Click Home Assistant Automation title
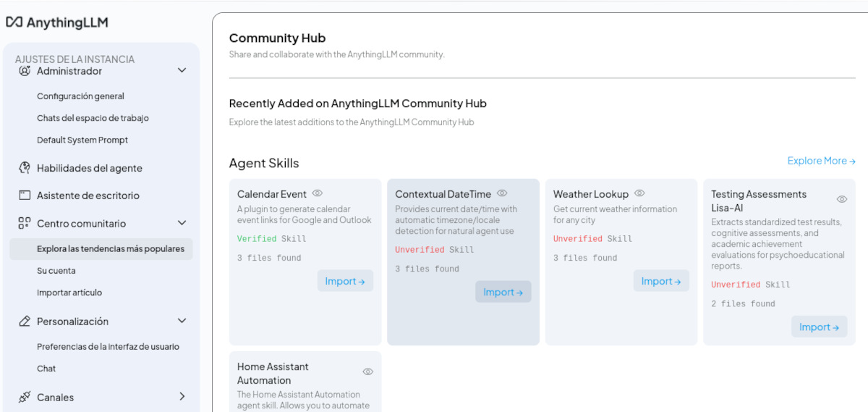 273,373
